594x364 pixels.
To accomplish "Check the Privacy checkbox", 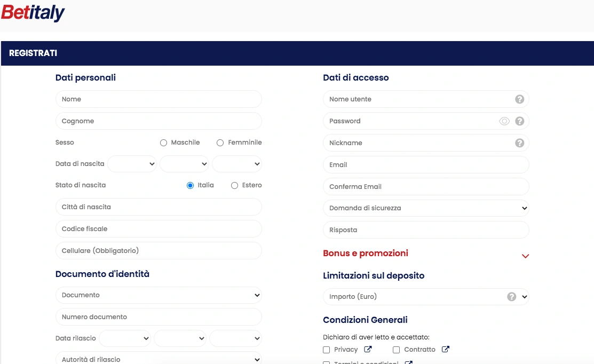I will point(327,350).
